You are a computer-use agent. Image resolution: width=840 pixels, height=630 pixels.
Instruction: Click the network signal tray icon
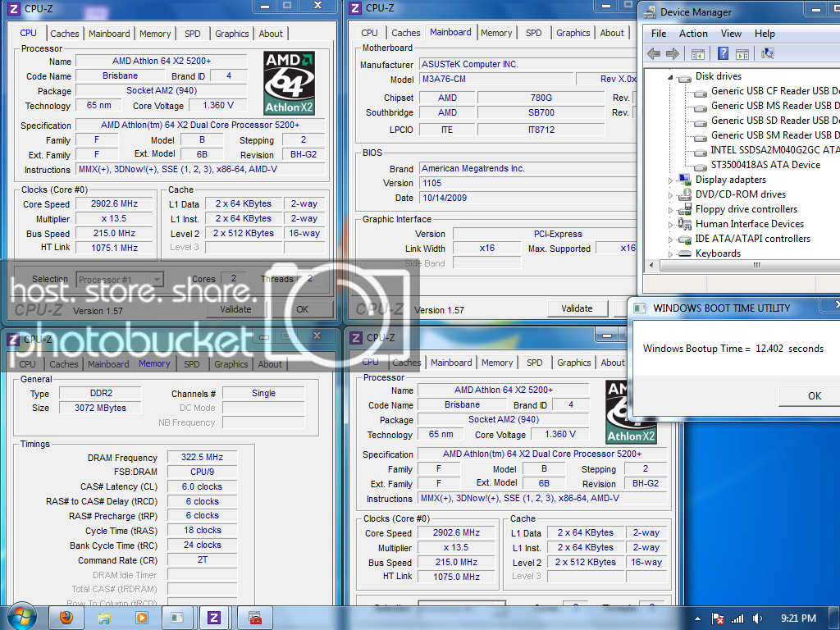pyautogui.click(x=737, y=619)
